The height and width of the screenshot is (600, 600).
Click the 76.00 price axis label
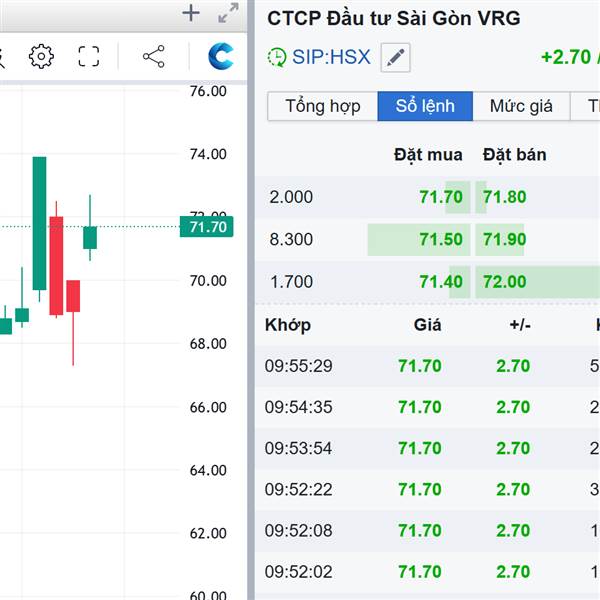point(208,91)
